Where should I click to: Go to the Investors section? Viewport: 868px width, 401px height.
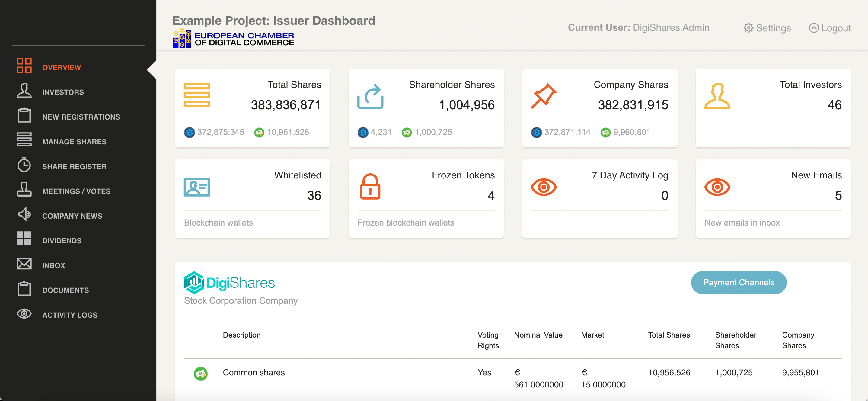click(x=63, y=92)
